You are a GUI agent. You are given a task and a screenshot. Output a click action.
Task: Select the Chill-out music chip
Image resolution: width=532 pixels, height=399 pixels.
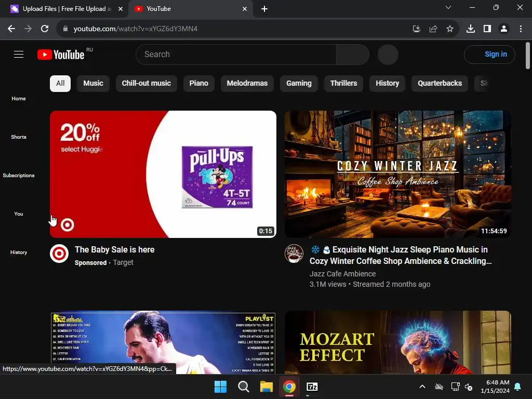(146, 84)
